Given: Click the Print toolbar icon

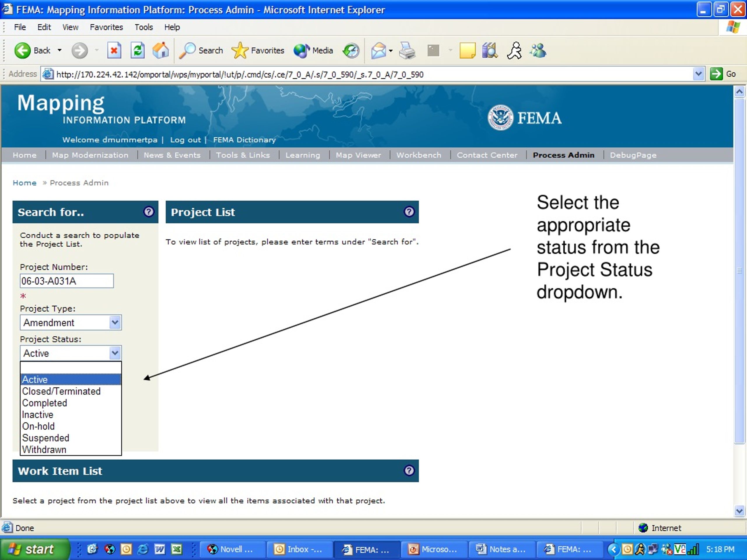Looking at the screenshot, I should [407, 51].
